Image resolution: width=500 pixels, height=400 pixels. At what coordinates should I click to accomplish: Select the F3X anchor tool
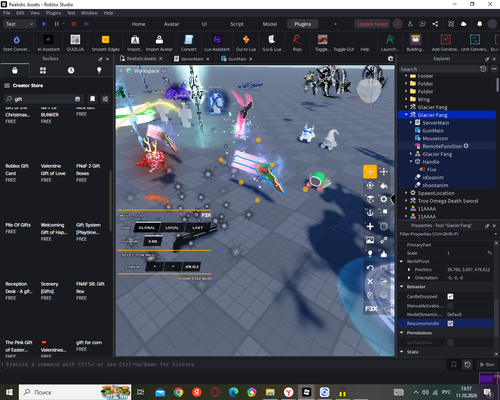tap(370, 213)
